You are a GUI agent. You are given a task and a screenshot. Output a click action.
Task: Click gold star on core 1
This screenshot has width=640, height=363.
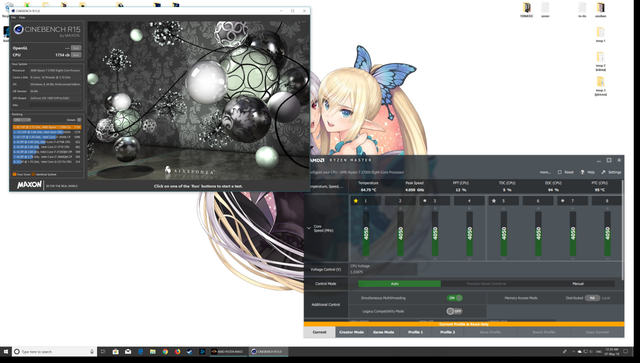356,201
